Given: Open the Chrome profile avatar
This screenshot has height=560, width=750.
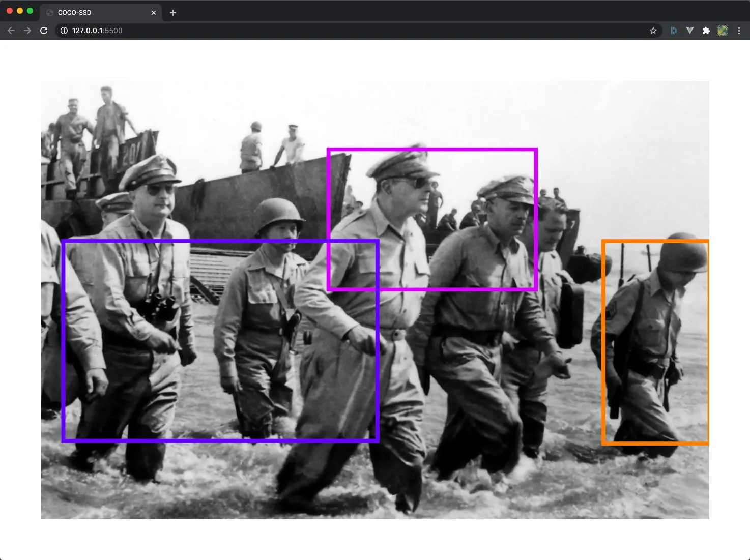Looking at the screenshot, I should (723, 31).
